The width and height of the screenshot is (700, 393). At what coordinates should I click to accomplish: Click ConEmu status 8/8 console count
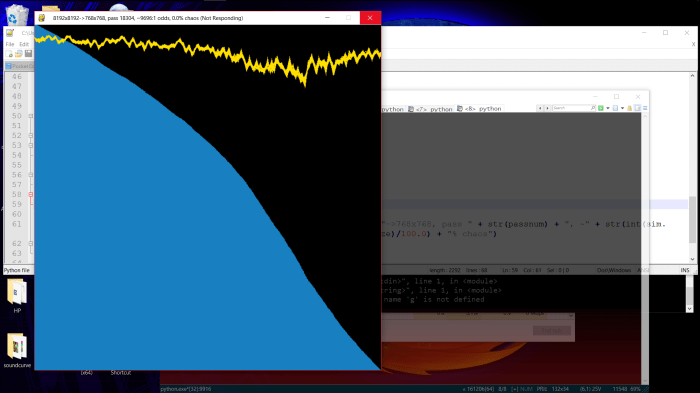(502, 389)
